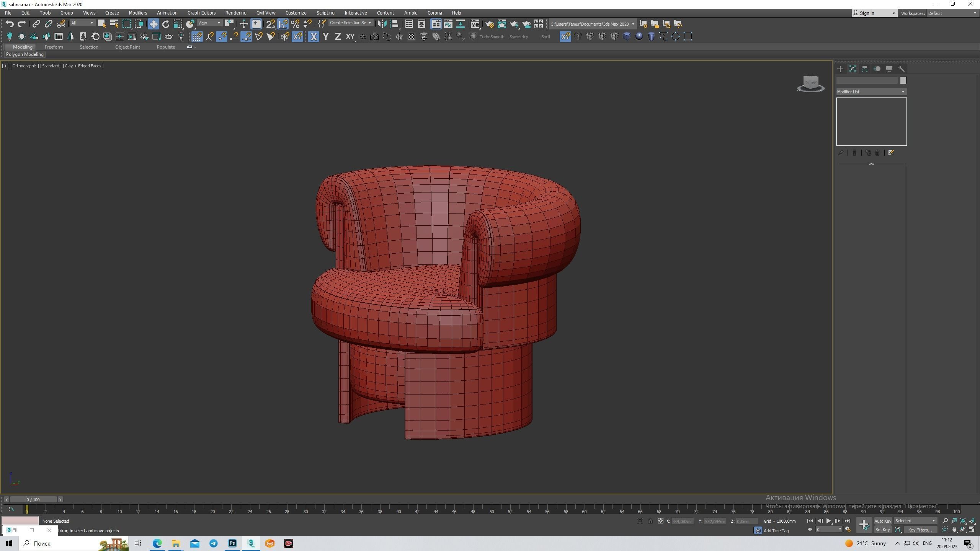Open the reference coordinate system View dropdown
This screenshot has width=980, height=551.
click(x=209, y=23)
